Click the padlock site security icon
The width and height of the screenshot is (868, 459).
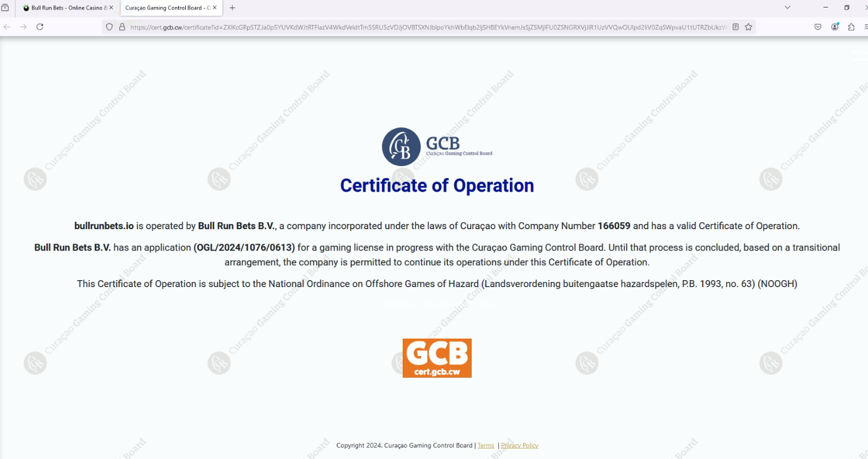click(x=122, y=27)
